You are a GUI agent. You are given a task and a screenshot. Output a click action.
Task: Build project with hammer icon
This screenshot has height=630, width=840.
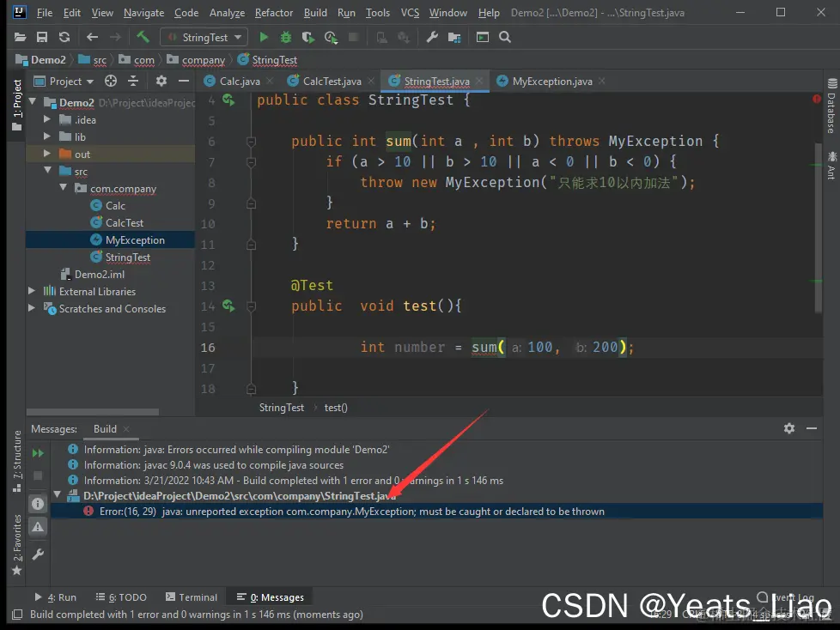point(143,37)
